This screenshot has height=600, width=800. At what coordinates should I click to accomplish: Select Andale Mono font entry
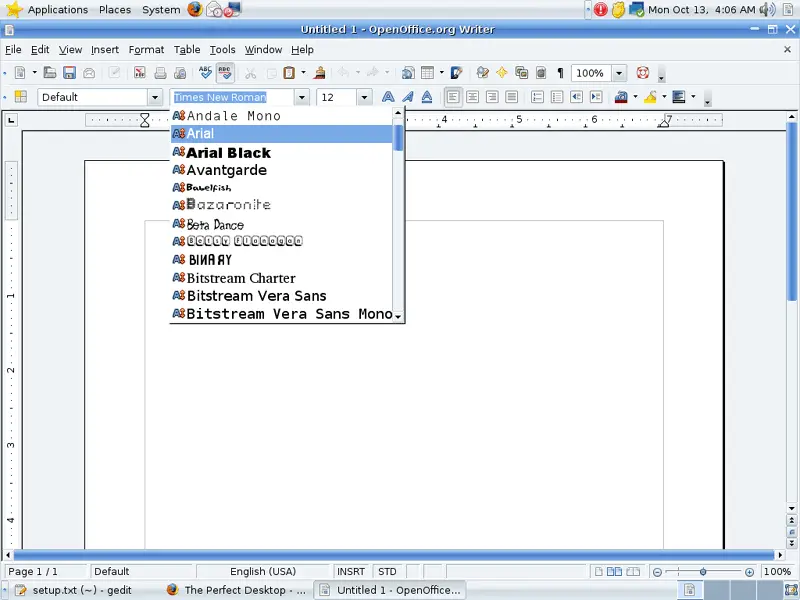pyautogui.click(x=282, y=116)
